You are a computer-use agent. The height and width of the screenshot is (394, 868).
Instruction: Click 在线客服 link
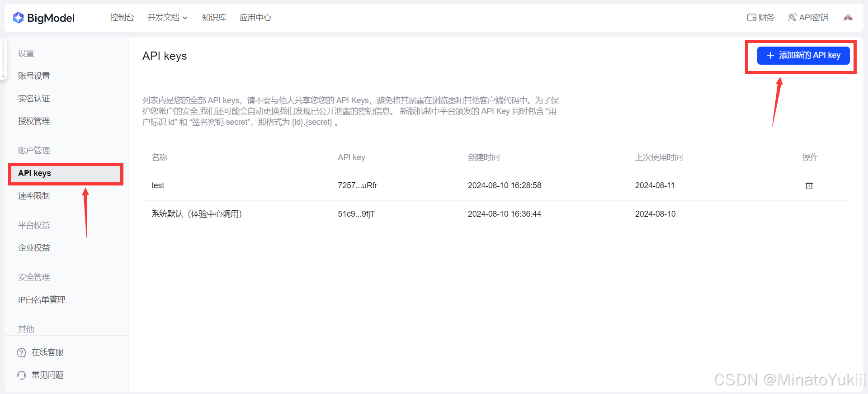click(x=40, y=352)
